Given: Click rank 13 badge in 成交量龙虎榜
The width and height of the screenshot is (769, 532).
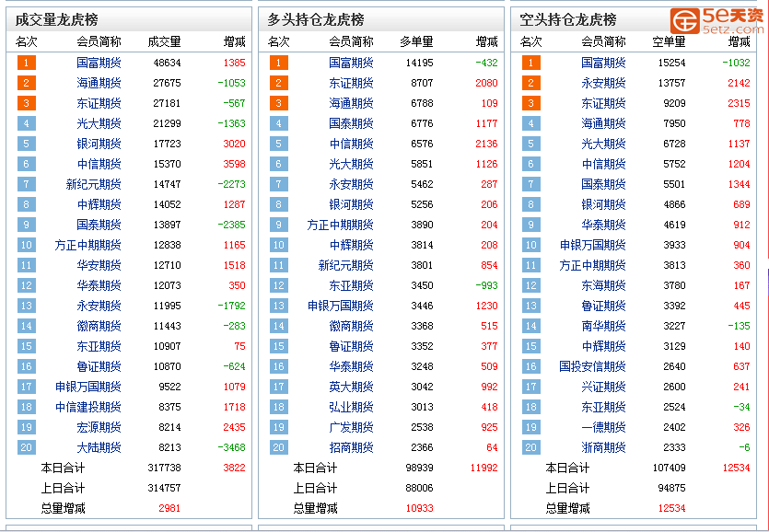Looking at the screenshot, I should tap(27, 306).
